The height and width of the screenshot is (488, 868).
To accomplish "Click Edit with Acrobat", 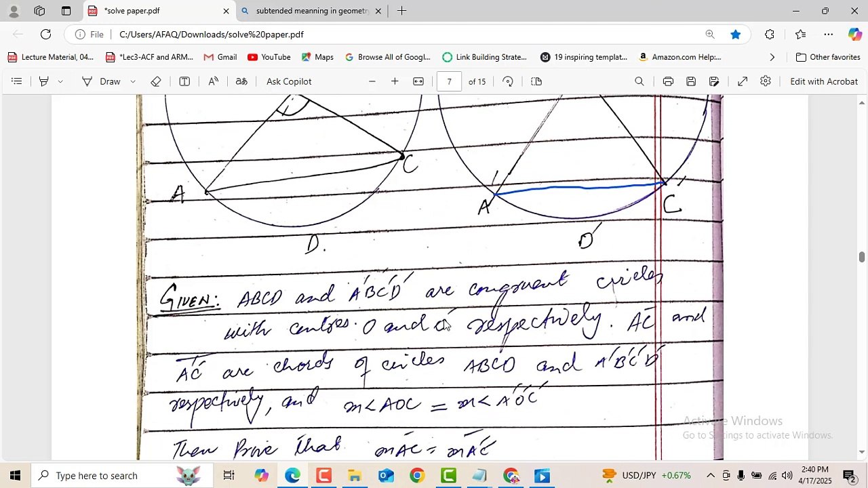I will (x=824, y=81).
